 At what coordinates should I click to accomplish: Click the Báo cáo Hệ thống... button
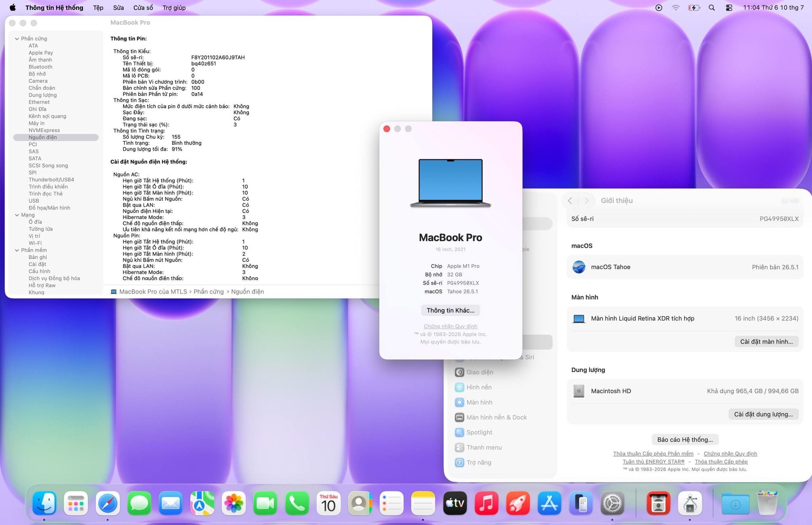685,440
